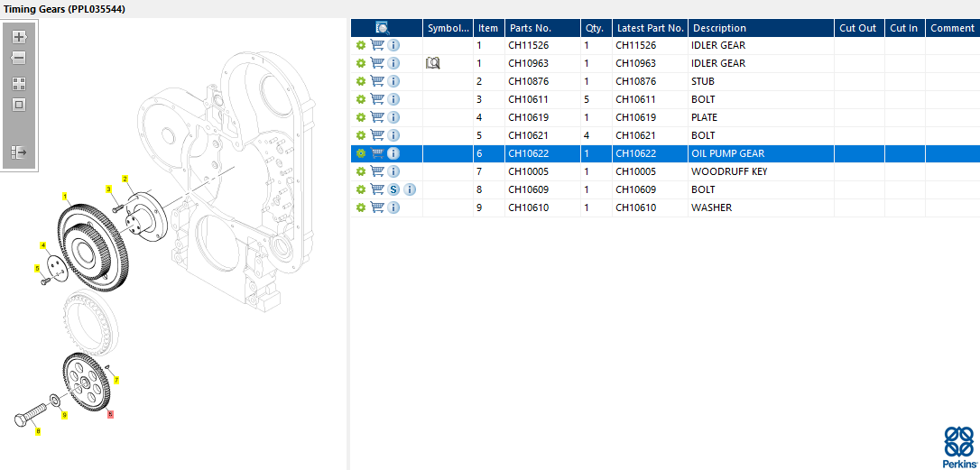Viewport: 980px width, 470px height.
Task: Open info for CH10622 OIL PUMP GEAR
Action: tap(393, 153)
